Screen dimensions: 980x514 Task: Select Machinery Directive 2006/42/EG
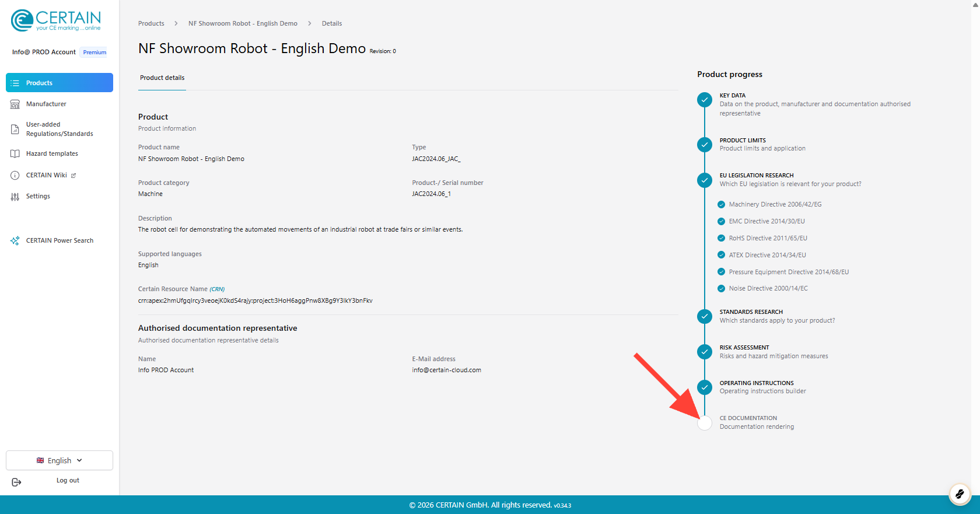(775, 205)
